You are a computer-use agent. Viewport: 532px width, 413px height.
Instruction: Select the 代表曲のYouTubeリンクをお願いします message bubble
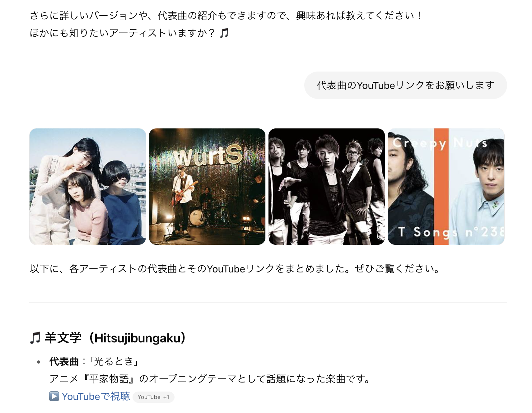pyautogui.click(x=405, y=85)
